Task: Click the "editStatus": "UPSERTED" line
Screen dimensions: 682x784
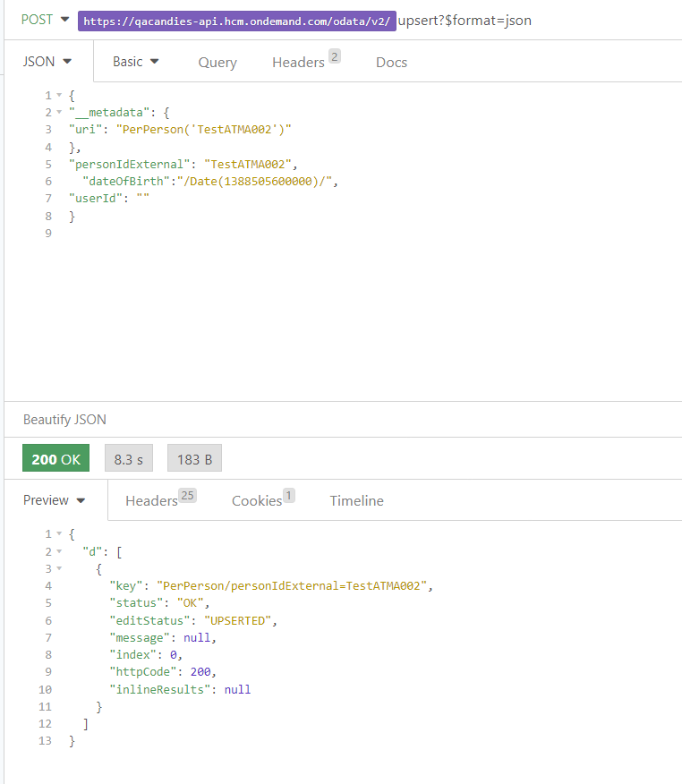Action: [x=193, y=620]
